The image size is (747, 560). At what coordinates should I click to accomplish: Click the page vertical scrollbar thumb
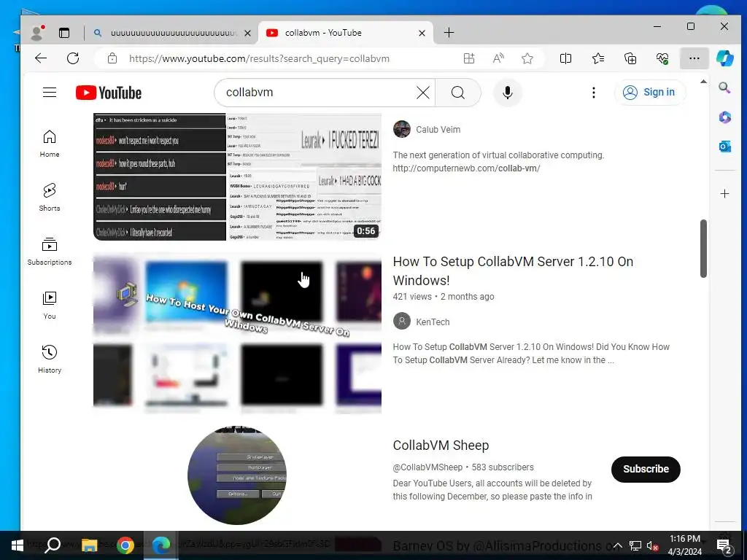point(703,248)
